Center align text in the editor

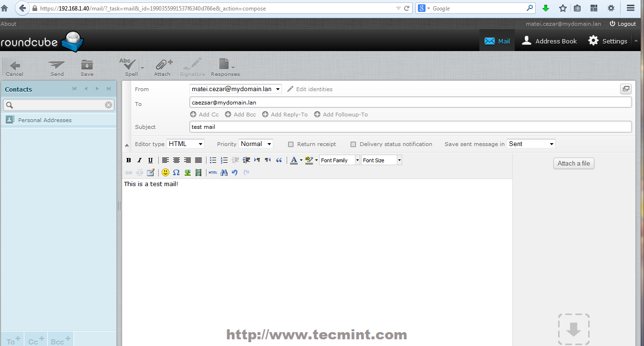click(x=177, y=160)
